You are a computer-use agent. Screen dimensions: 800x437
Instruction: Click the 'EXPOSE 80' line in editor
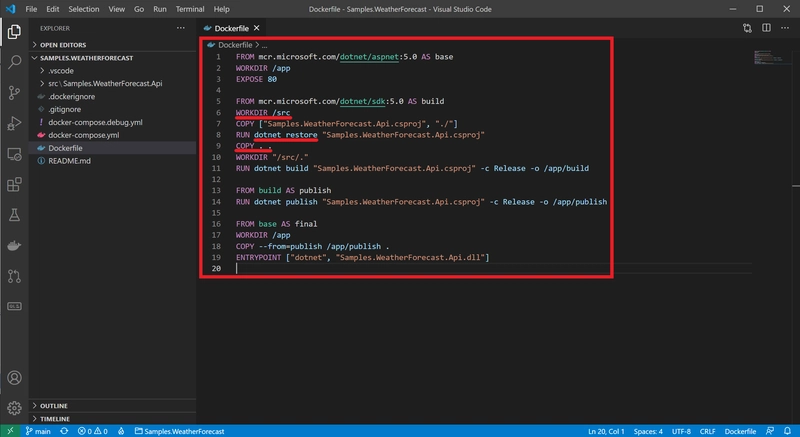click(256, 79)
